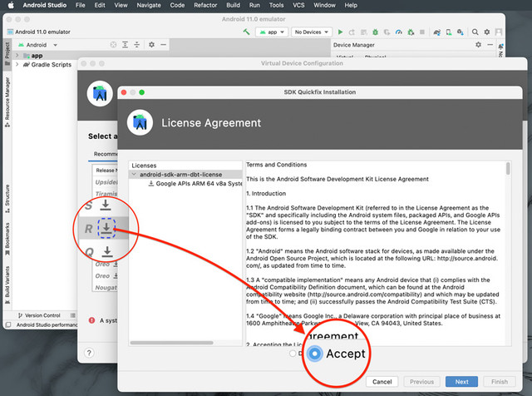Image resolution: width=532 pixels, height=396 pixels.
Task: Collapse the android-sdk-arm-dbt-license node
Action: point(134,174)
